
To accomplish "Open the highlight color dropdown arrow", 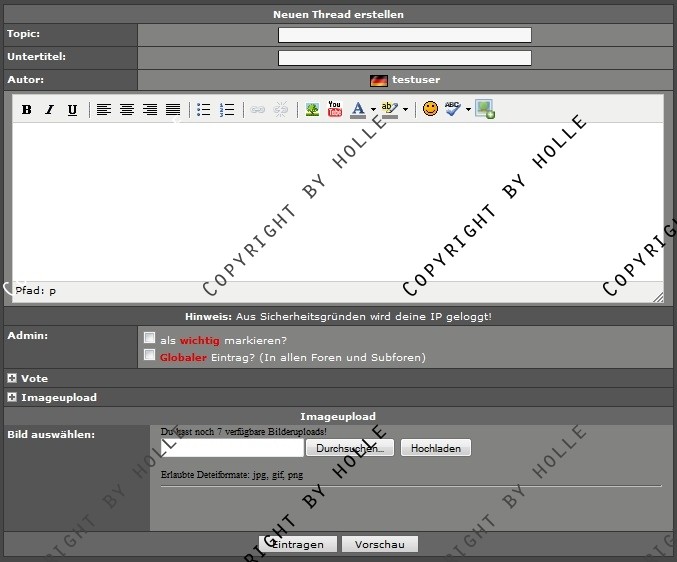I will pyautogui.click(x=405, y=110).
